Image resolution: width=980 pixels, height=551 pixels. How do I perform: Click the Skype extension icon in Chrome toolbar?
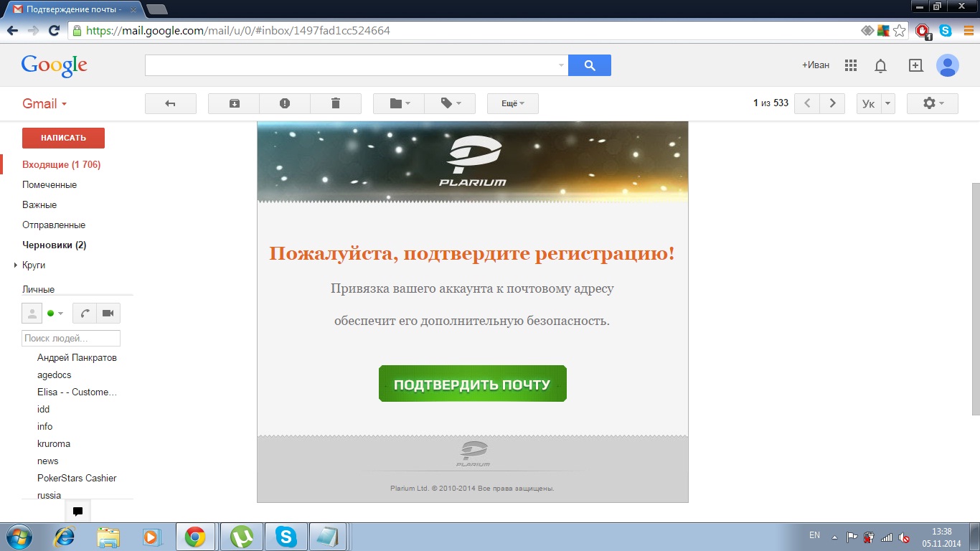(x=946, y=31)
